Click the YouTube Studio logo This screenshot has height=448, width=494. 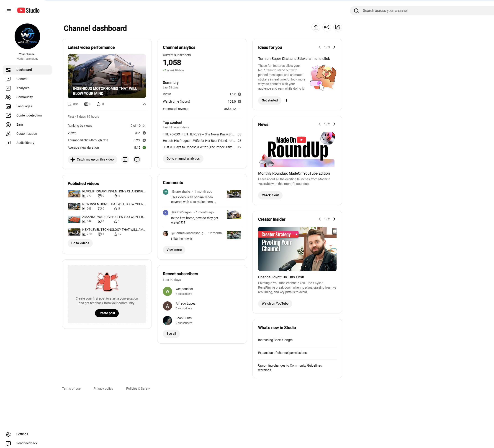pos(28,10)
